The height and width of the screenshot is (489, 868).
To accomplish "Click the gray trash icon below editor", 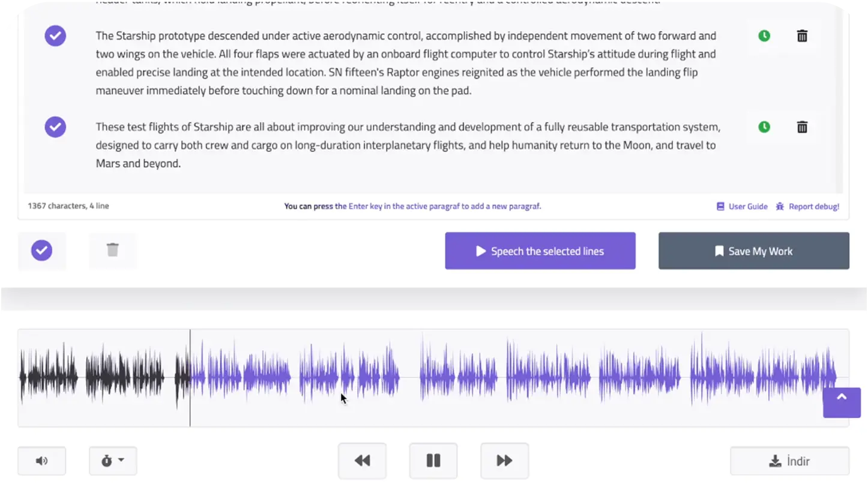I will pyautogui.click(x=113, y=251).
